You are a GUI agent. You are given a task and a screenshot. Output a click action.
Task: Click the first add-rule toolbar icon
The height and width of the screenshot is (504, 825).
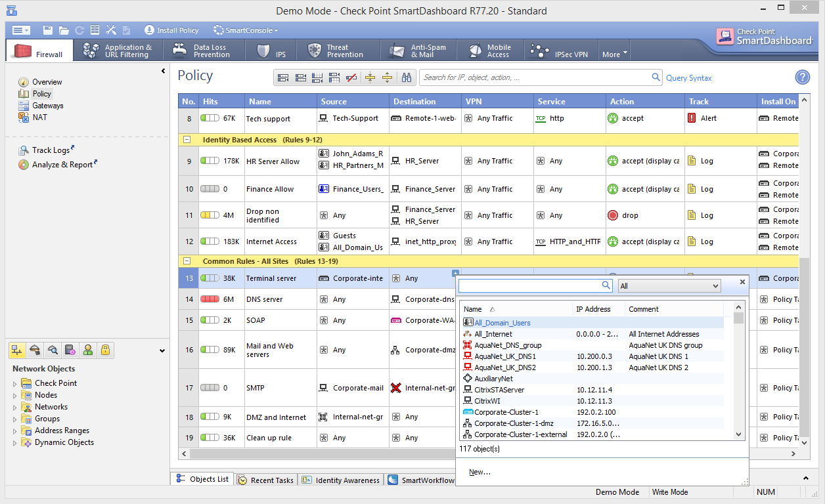pos(283,77)
